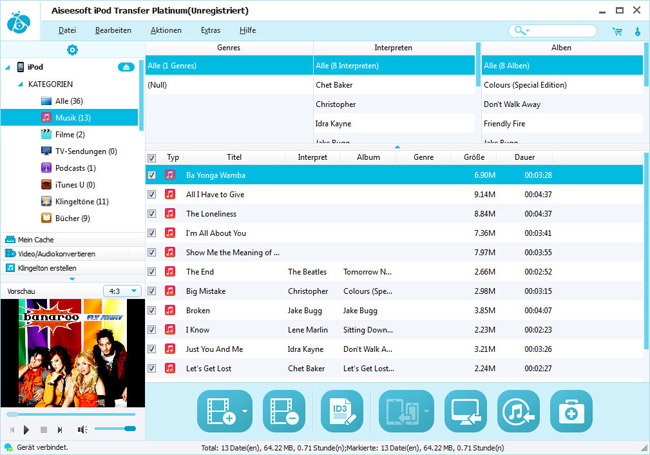Click the export to PC button
The height and width of the screenshot is (455, 650).
tap(466, 411)
